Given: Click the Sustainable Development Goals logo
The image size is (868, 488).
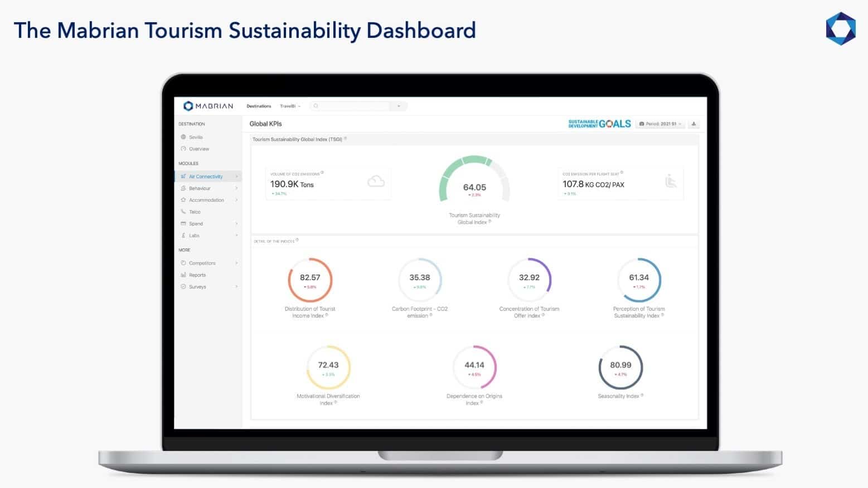Looking at the screenshot, I should 599,124.
